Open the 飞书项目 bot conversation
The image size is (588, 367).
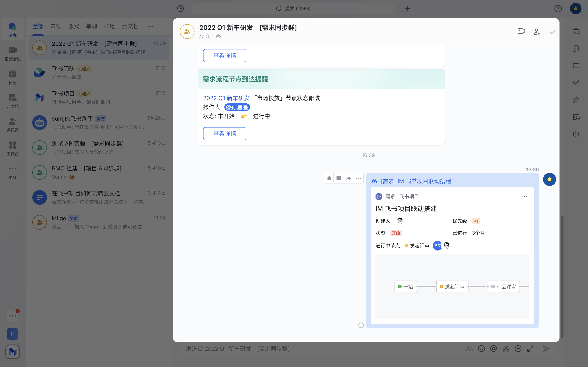click(x=99, y=98)
